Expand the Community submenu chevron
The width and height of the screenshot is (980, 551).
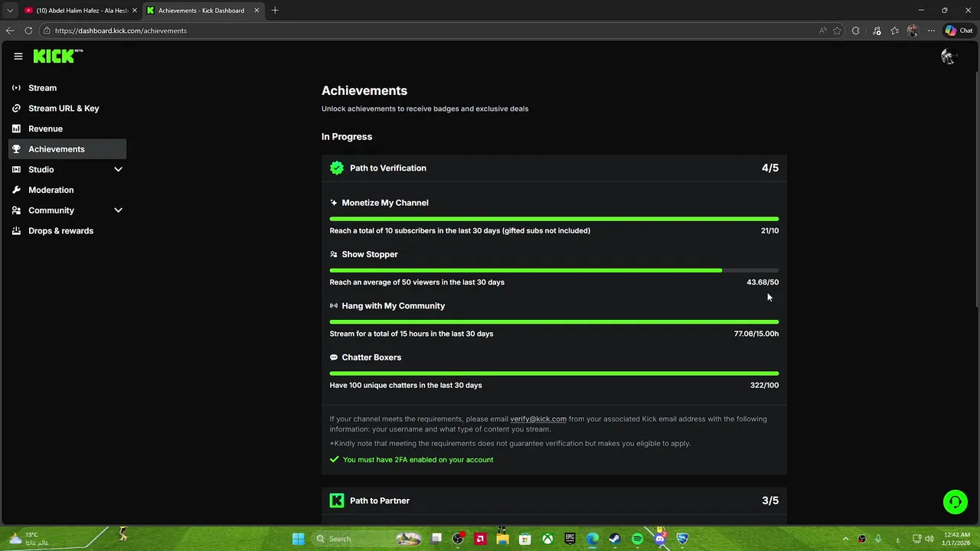point(118,210)
